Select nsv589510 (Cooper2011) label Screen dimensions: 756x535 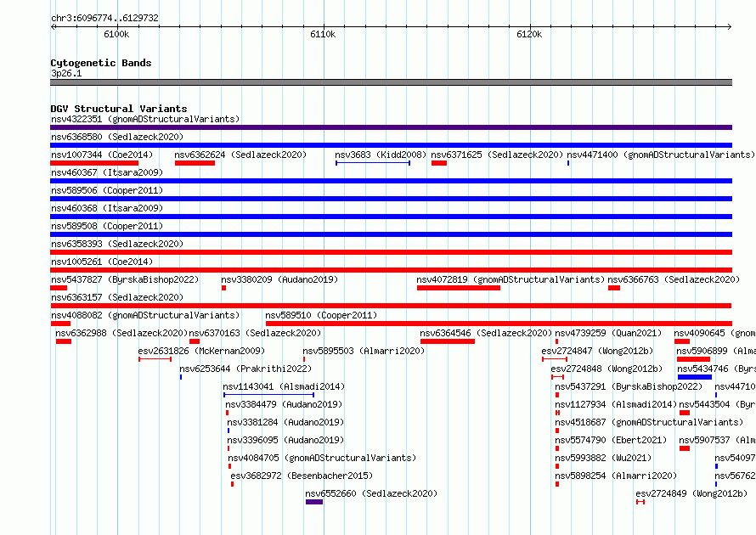pos(321,315)
